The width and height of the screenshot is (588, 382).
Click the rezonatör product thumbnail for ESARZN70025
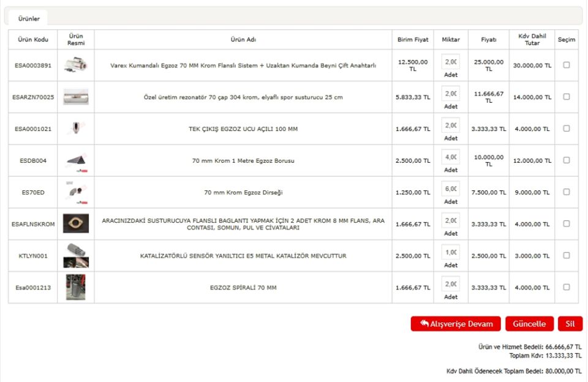tap(76, 97)
